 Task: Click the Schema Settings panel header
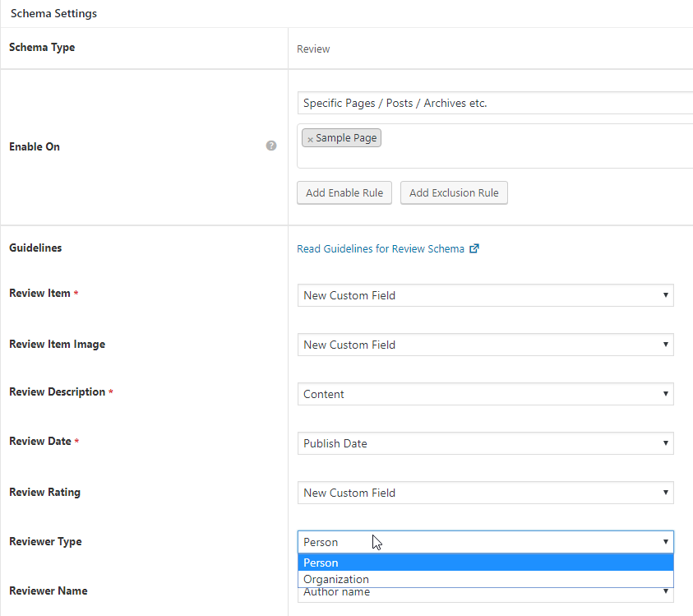53,14
